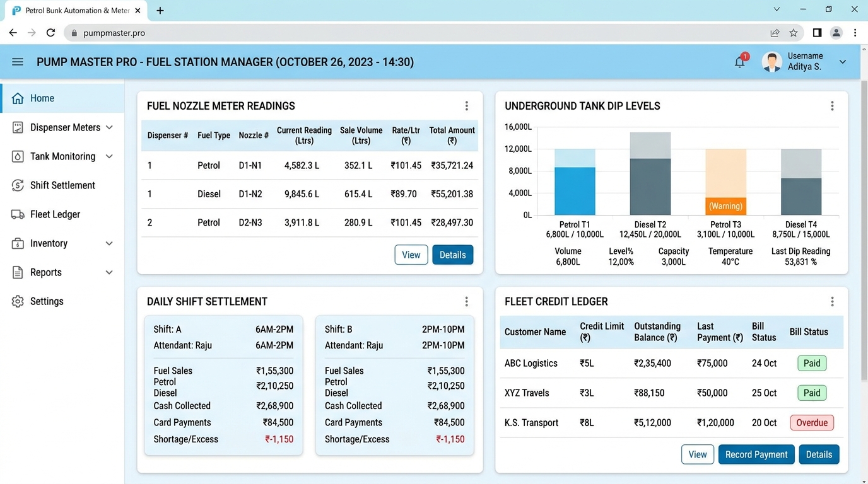The width and height of the screenshot is (868, 484).
Task: Open Fuel Nozzle Meter Readings options menu
Action: (x=467, y=106)
